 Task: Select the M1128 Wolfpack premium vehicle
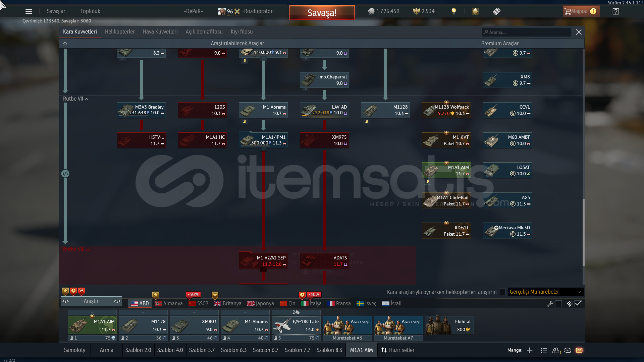[x=446, y=110]
